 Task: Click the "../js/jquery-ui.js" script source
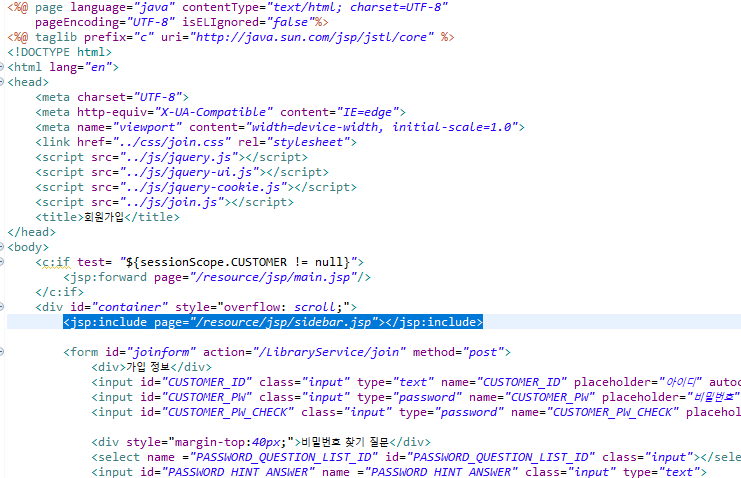(x=189, y=172)
